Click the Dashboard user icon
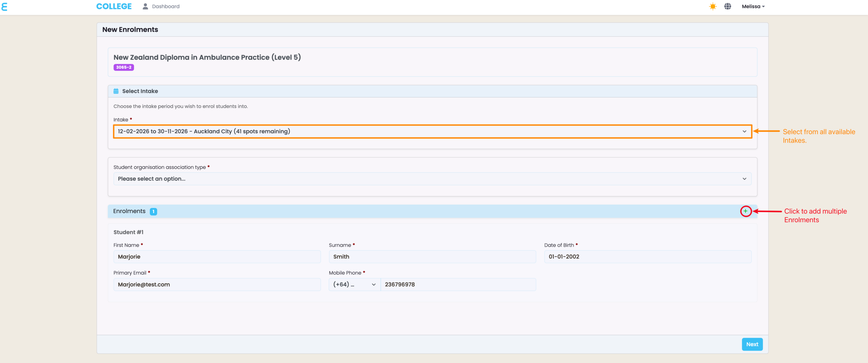The width and height of the screenshot is (868, 363). pos(145,6)
